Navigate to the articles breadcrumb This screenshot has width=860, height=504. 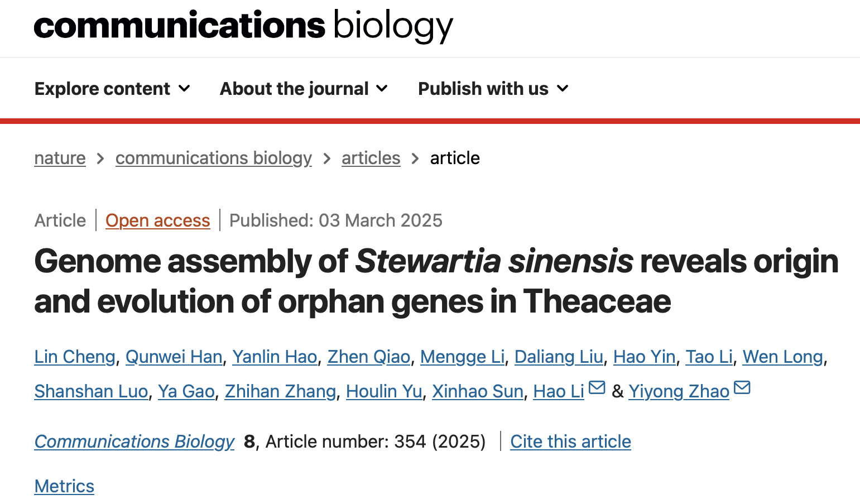(x=371, y=158)
